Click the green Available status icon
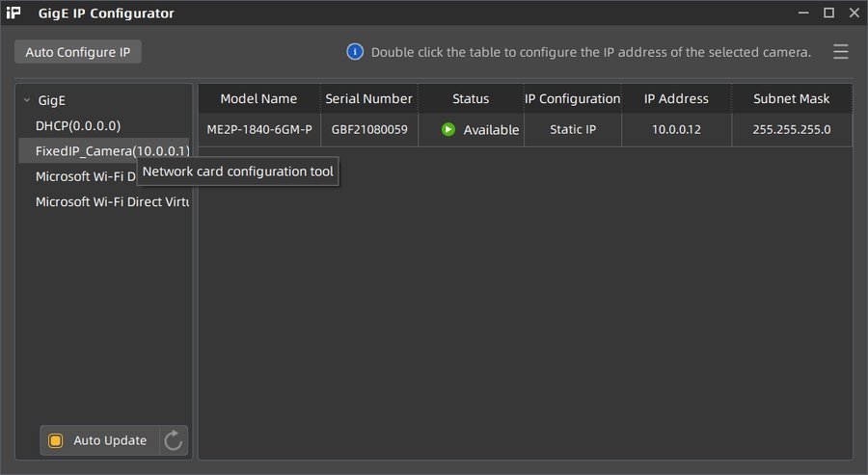 point(448,129)
